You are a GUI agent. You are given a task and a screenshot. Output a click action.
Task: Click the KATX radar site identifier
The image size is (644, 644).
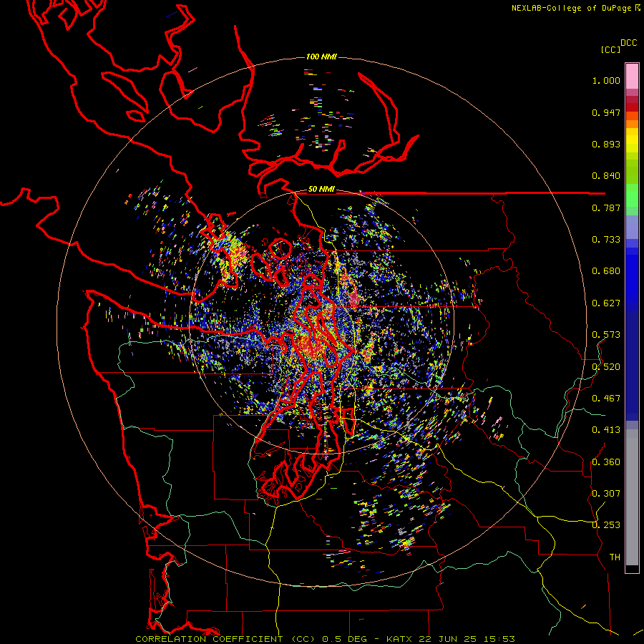(401, 639)
